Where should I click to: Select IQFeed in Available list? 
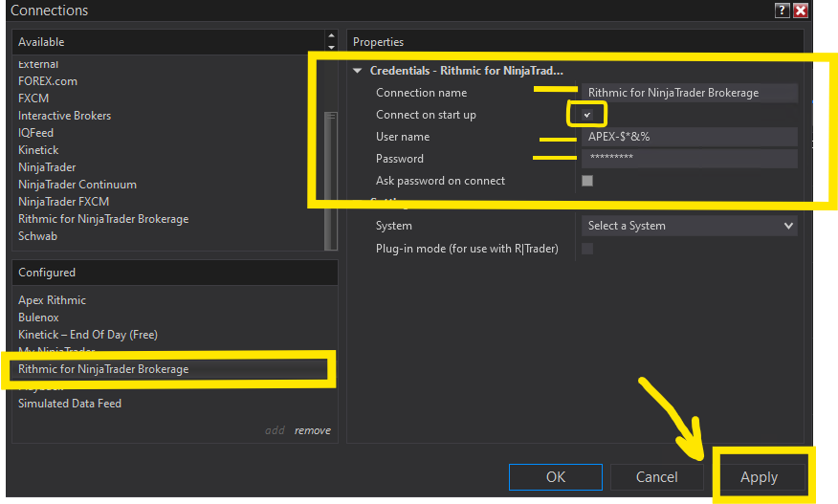click(x=35, y=133)
